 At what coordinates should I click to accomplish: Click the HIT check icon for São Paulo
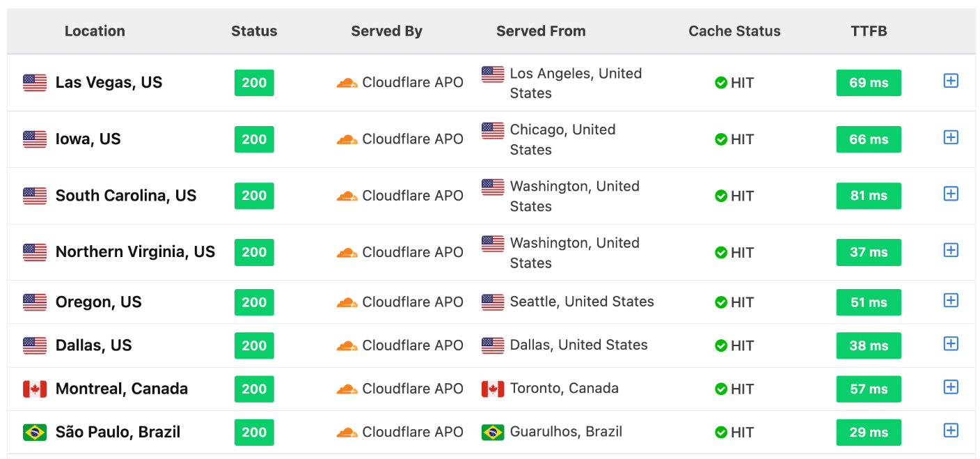721,432
